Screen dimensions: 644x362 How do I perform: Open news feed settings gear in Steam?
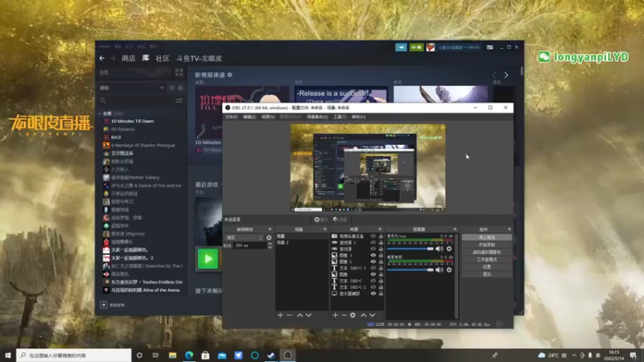click(230, 75)
